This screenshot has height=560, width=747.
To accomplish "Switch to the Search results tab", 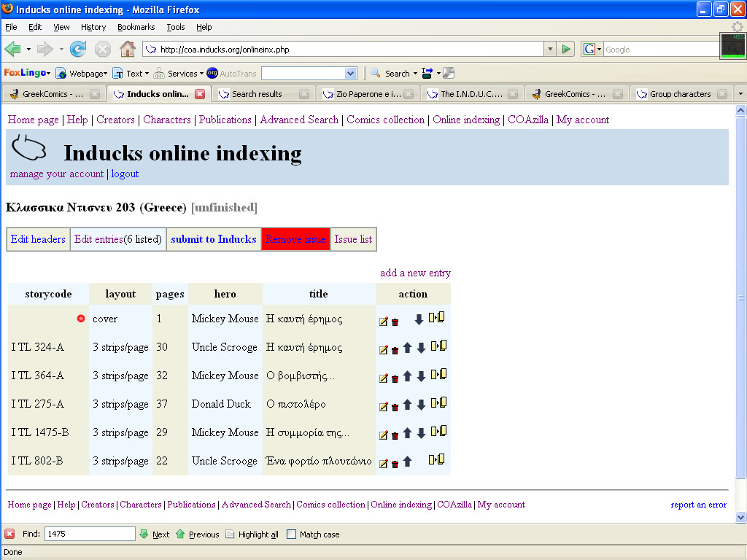I will (x=257, y=94).
